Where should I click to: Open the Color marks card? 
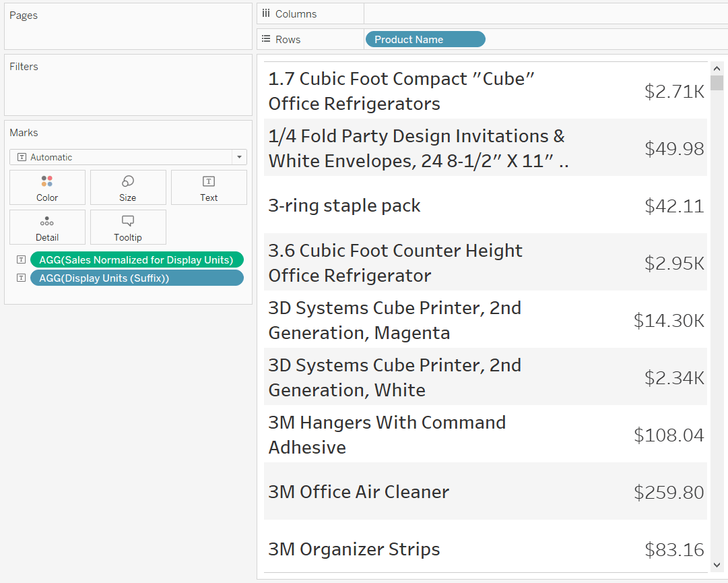[47, 187]
